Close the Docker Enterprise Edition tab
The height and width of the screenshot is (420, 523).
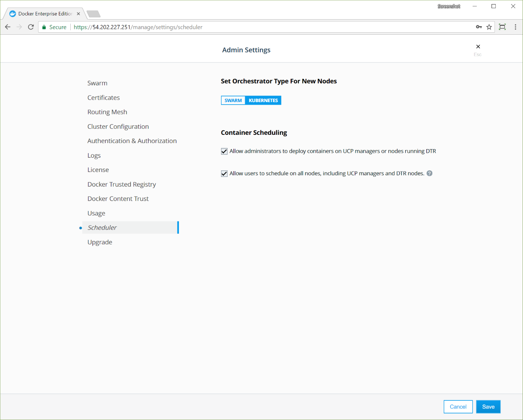[x=78, y=13]
